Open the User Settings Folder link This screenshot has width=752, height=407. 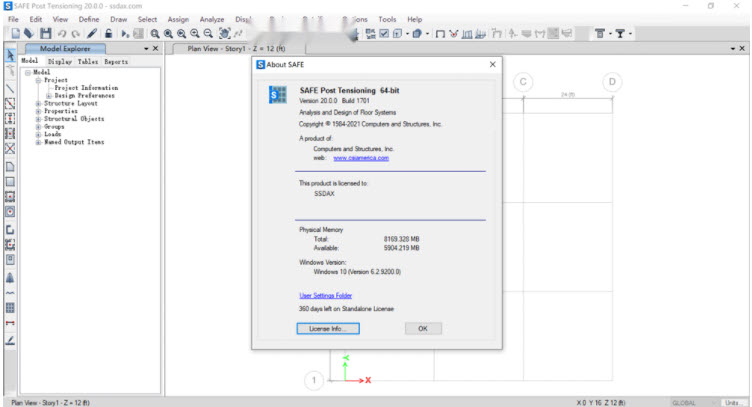[326, 295]
